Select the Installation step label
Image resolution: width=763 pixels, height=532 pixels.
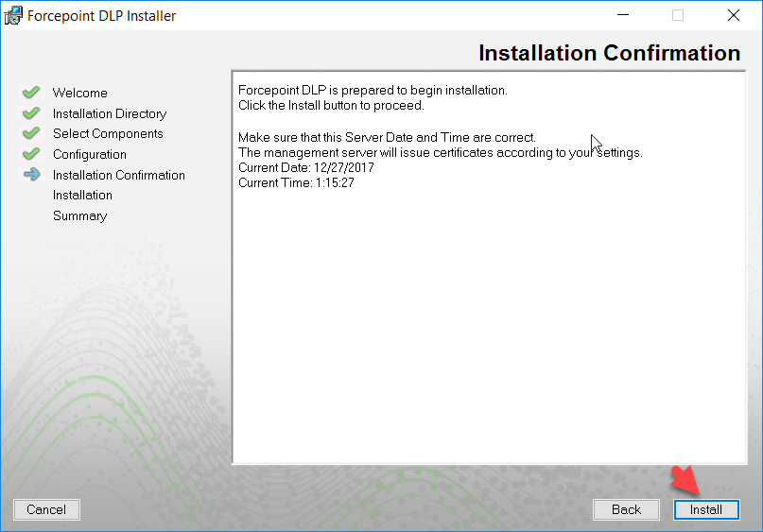[x=82, y=195]
